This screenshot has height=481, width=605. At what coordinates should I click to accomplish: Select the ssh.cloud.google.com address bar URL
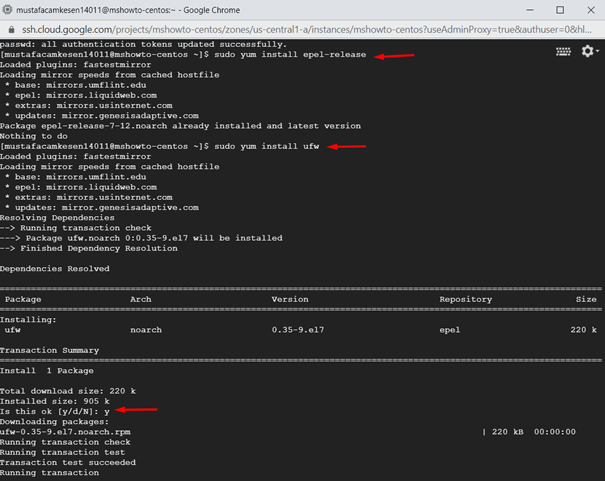pos(307,29)
